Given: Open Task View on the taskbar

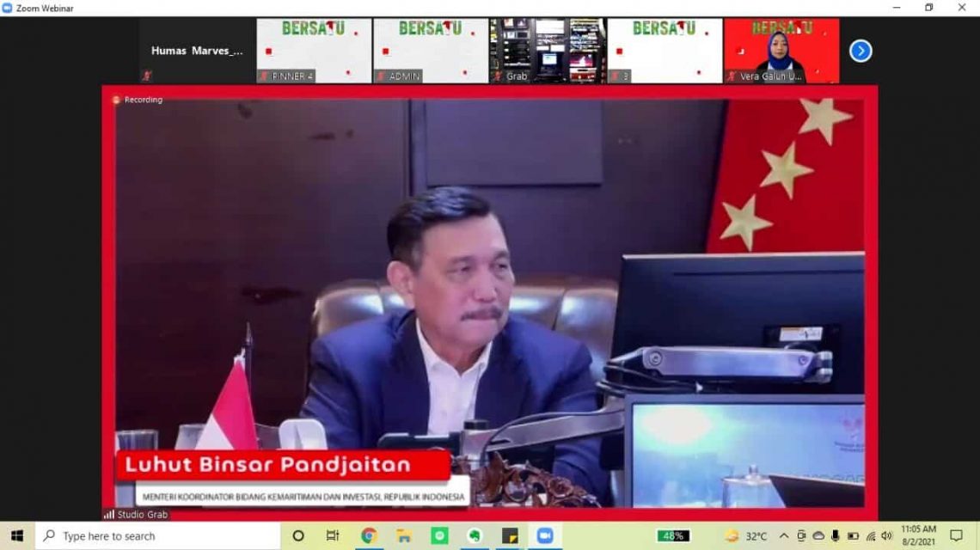Looking at the screenshot, I should point(334,534).
